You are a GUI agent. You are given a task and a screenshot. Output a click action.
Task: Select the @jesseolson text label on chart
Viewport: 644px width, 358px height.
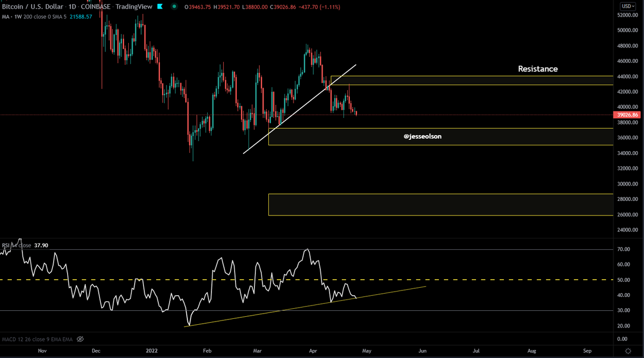pyautogui.click(x=422, y=137)
